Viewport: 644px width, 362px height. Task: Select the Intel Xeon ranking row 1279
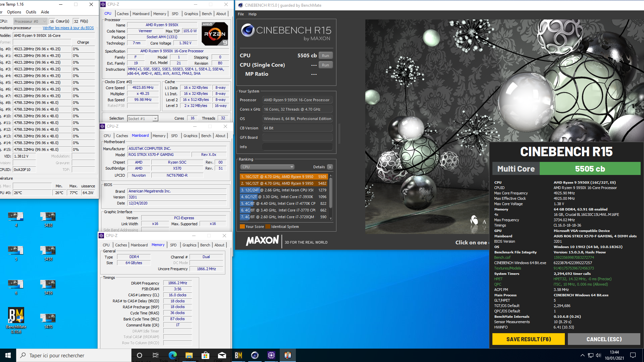[x=283, y=190]
